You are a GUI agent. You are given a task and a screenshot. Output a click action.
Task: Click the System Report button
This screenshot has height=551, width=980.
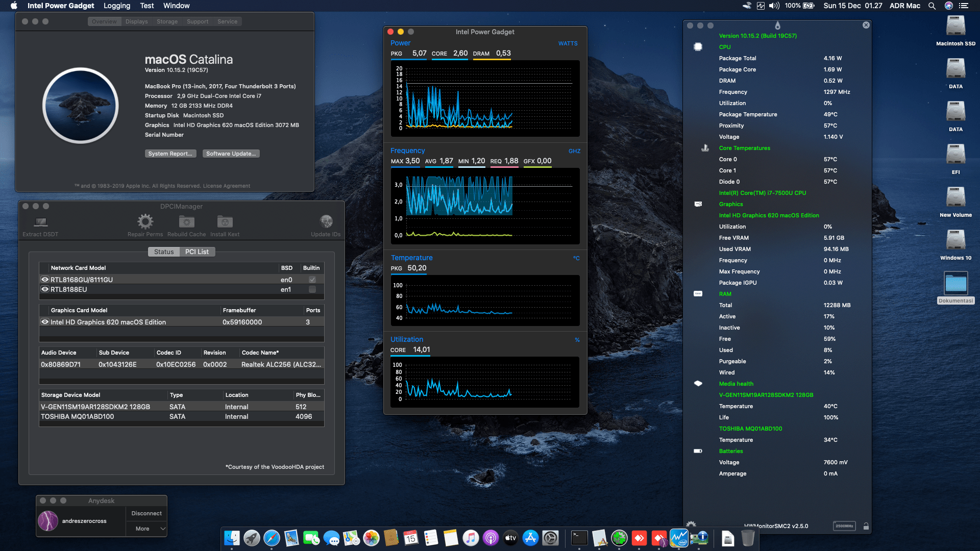(x=170, y=154)
